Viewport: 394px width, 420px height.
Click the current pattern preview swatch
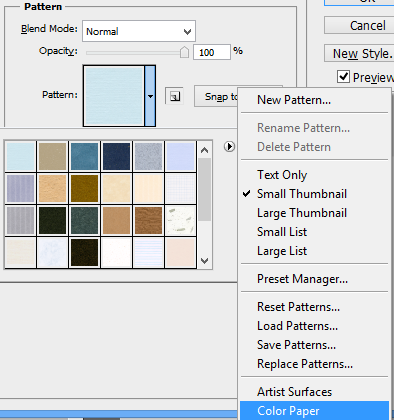[114, 96]
